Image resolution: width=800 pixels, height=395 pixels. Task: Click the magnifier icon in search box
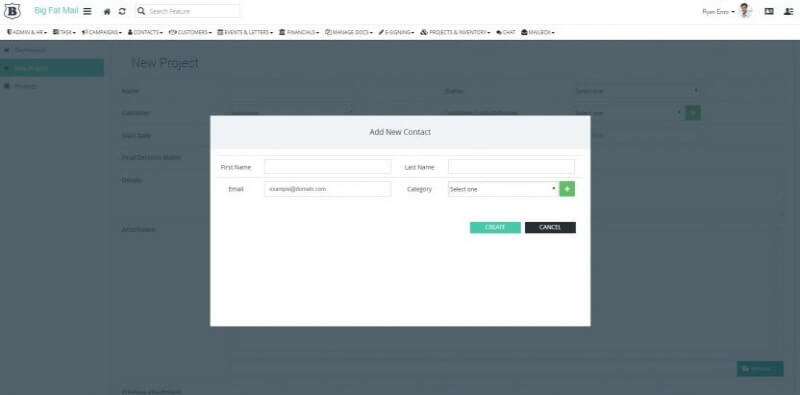pyautogui.click(x=142, y=11)
